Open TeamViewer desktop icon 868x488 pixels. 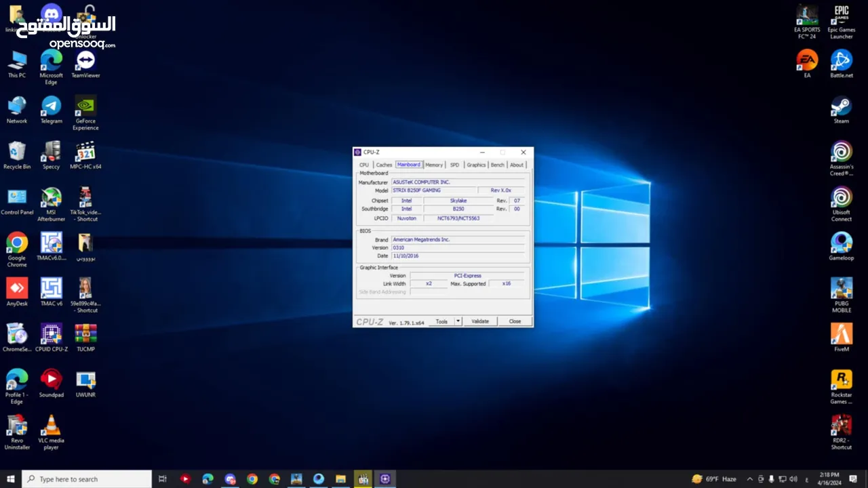pyautogui.click(x=85, y=64)
